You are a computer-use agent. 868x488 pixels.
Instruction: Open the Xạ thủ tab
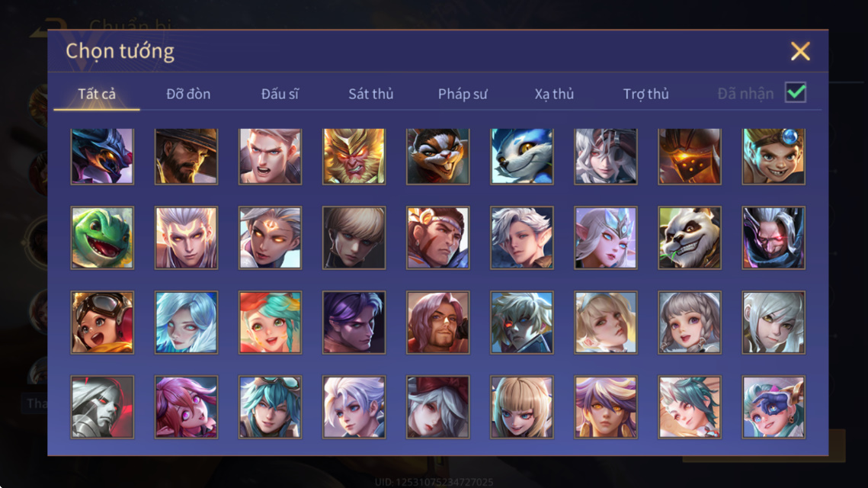pos(554,94)
